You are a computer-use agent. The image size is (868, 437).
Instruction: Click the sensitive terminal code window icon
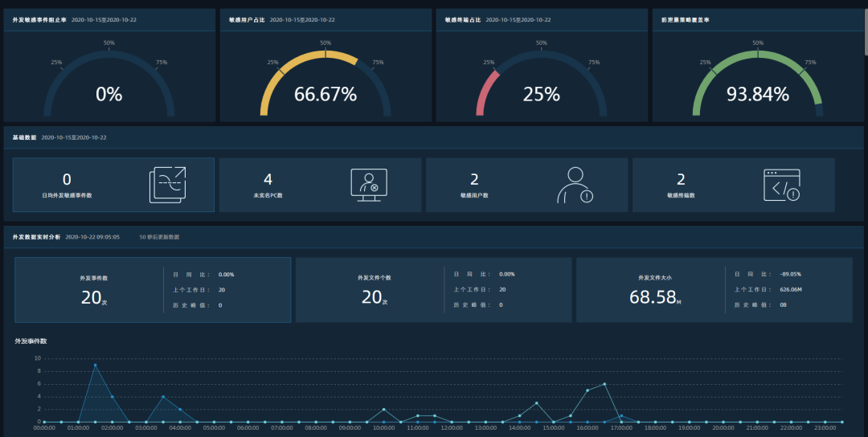pyautogui.click(x=781, y=184)
